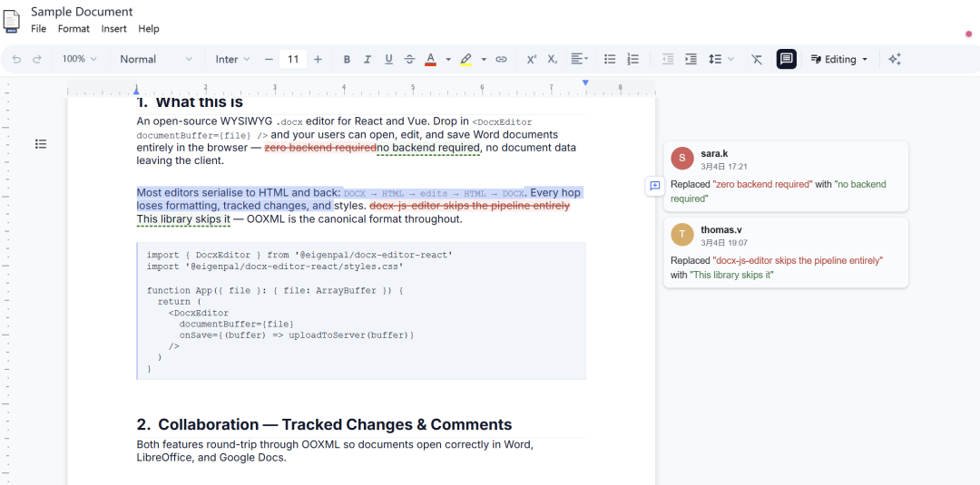Open the text color dropdown arrow
This screenshot has width=980, height=485.
point(448,59)
